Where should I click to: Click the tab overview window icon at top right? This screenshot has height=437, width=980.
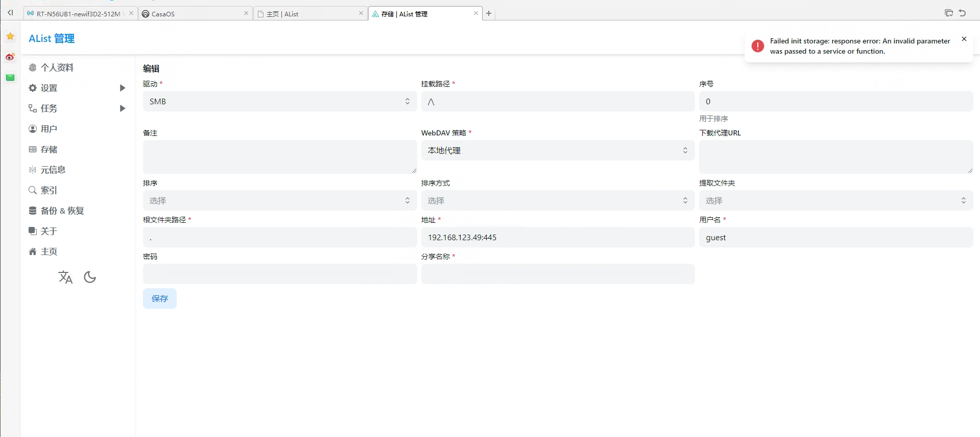point(949,13)
